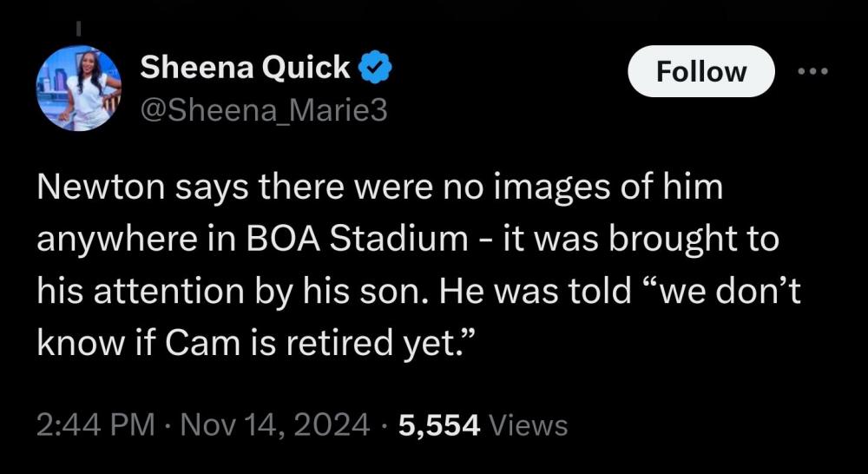Follow Sheena Quick's account

tap(700, 71)
